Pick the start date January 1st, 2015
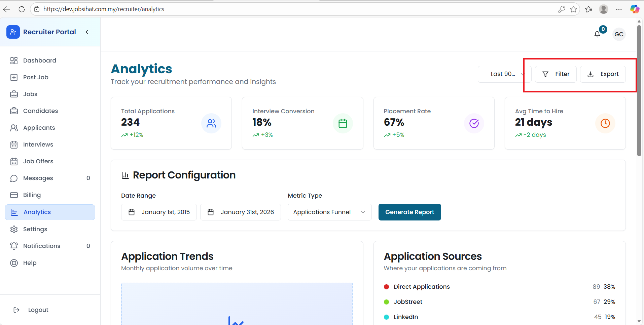Screen dimensions: 644x325 tap(159, 212)
